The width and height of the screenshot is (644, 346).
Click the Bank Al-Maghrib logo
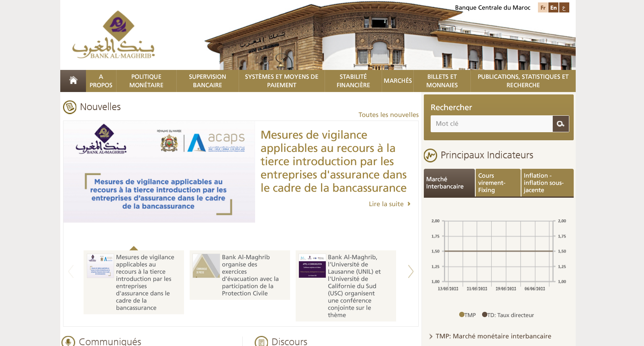click(114, 35)
